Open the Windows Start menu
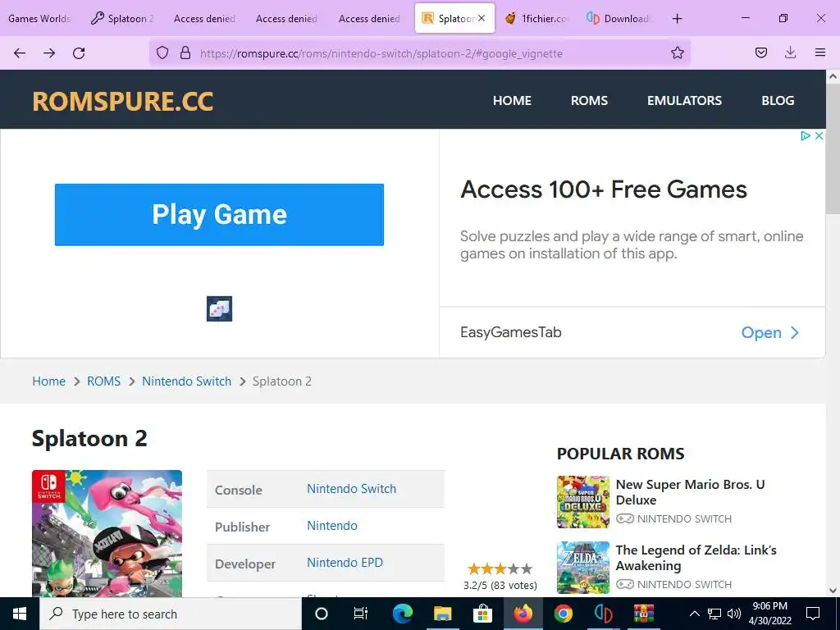The height and width of the screenshot is (630, 840). (20, 614)
